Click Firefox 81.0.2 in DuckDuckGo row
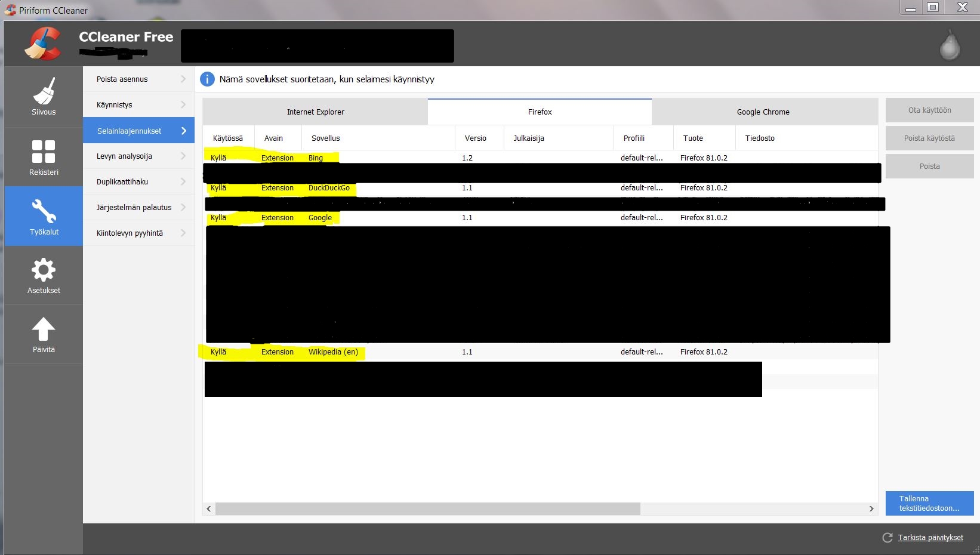 point(704,188)
